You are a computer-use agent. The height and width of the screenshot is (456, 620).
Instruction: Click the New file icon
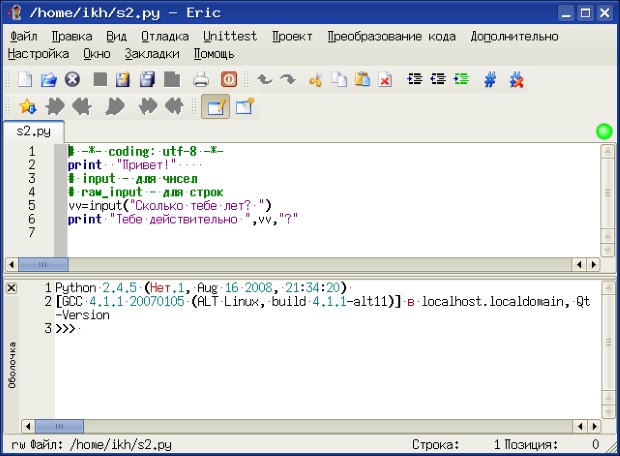24,79
